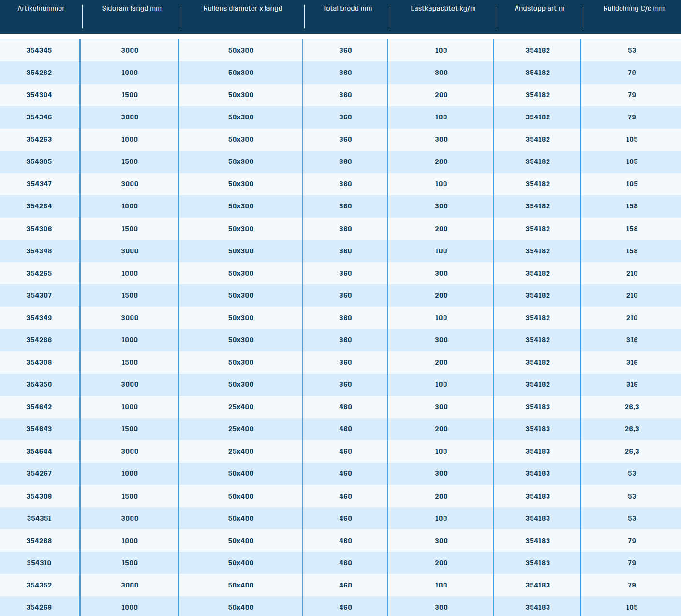Click the Rulldelning C/c mm column header
This screenshot has width=681, height=616.
click(634, 8)
